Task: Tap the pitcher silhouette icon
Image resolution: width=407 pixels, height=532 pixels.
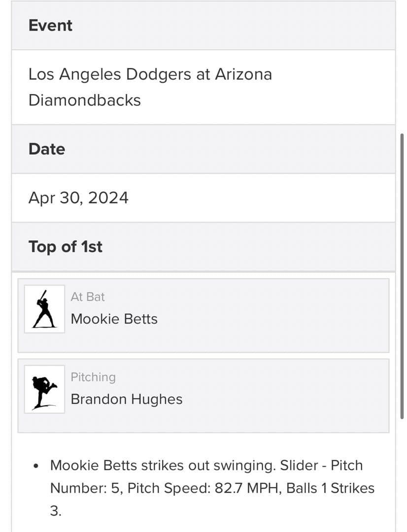Action: (x=44, y=389)
